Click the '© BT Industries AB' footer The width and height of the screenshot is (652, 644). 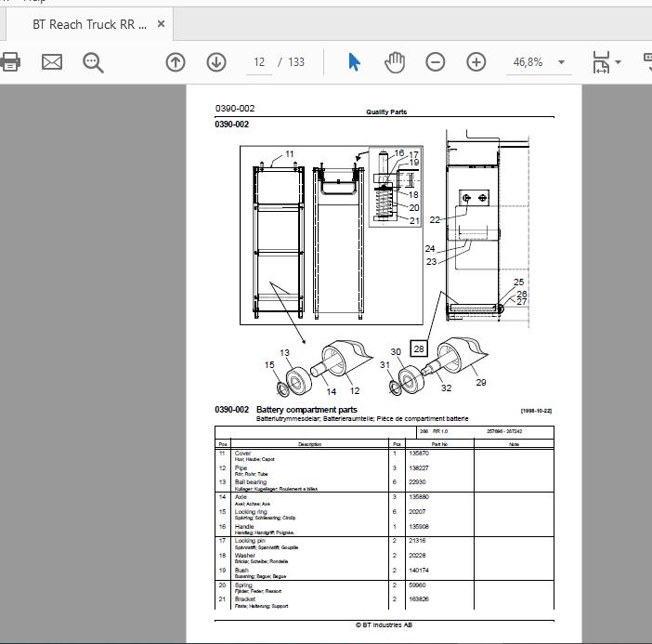tap(384, 624)
